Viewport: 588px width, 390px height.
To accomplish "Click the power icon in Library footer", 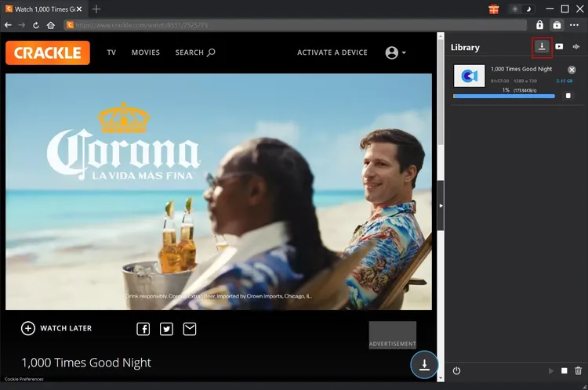I will click(456, 370).
